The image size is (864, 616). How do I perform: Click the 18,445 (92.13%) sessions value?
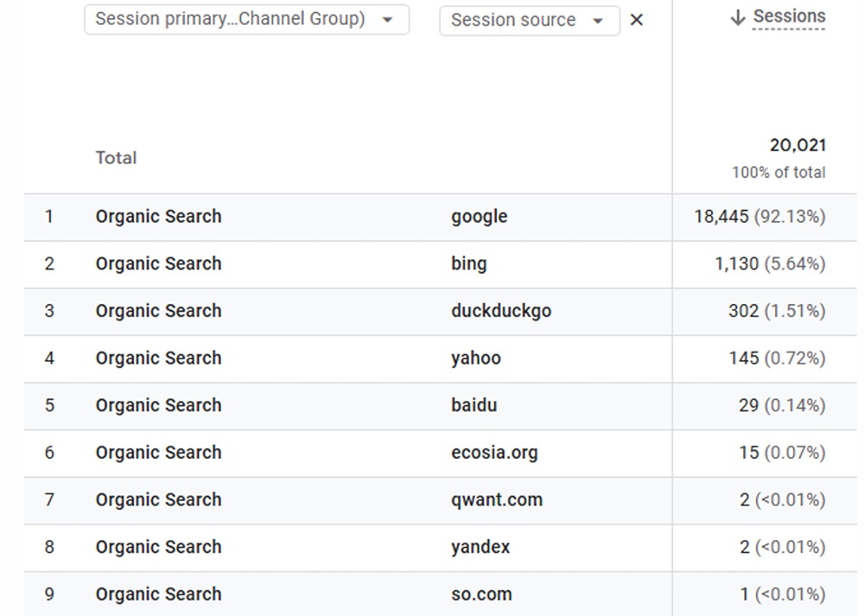click(759, 217)
